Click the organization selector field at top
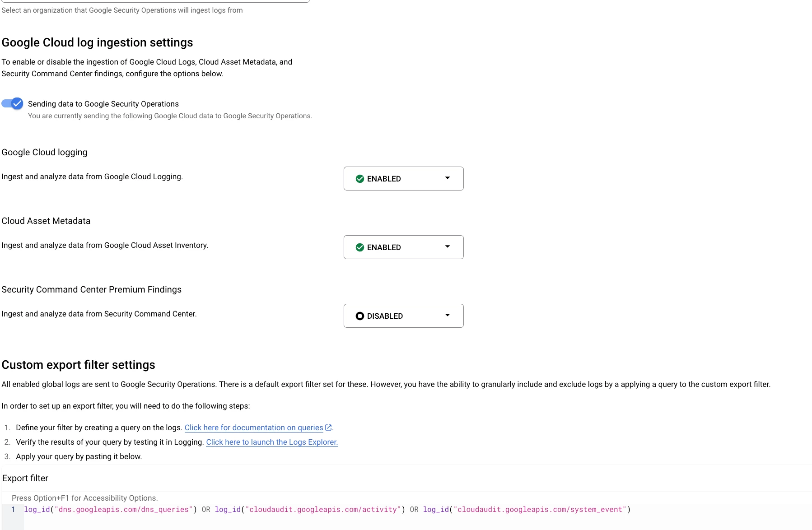The height and width of the screenshot is (530, 812). click(x=155, y=1)
